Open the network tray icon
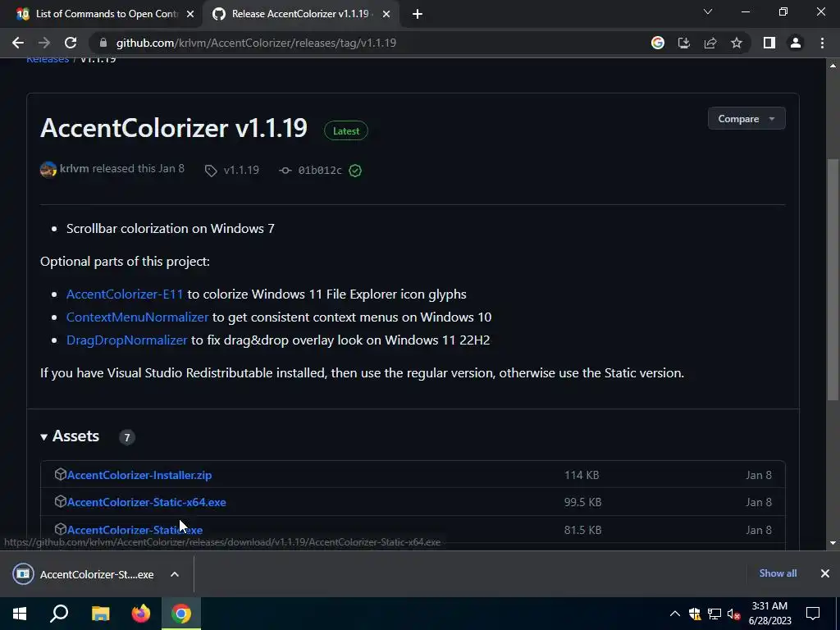This screenshot has width=840, height=630. click(x=714, y=614)
